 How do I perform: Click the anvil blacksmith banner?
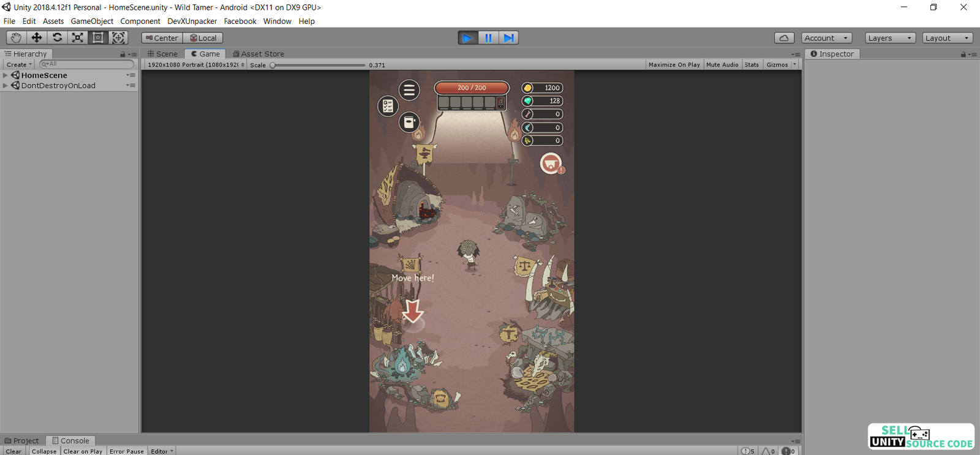(x=424, y=153)
